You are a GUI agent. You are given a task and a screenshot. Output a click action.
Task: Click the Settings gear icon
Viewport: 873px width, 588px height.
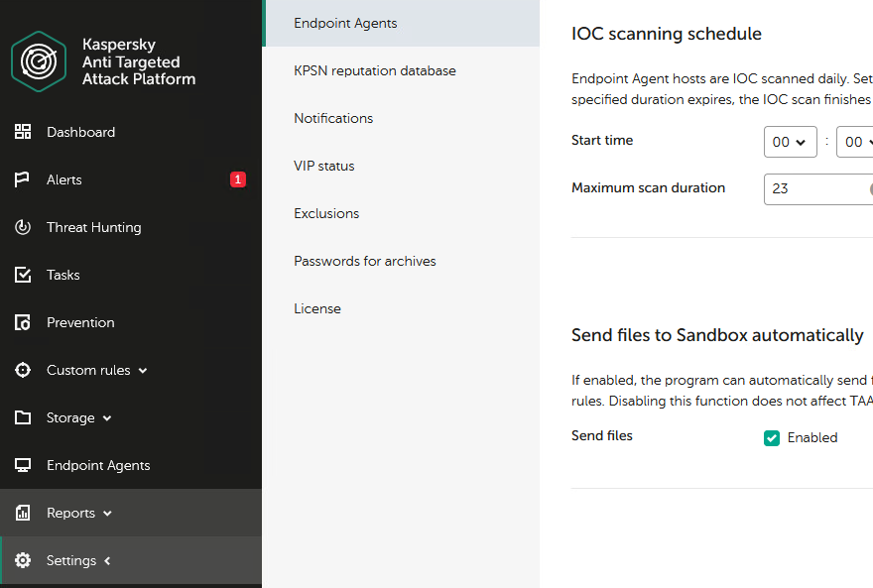(x=23, y=560)
